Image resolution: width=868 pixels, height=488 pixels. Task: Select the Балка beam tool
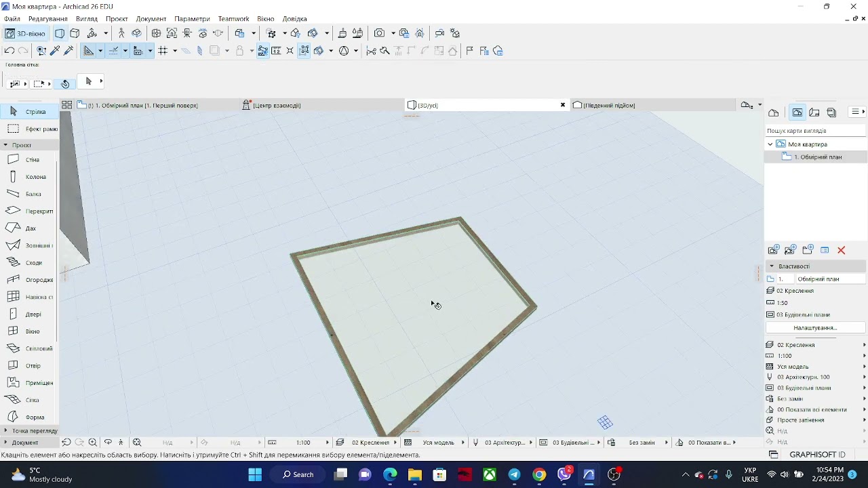pos(30,194)
